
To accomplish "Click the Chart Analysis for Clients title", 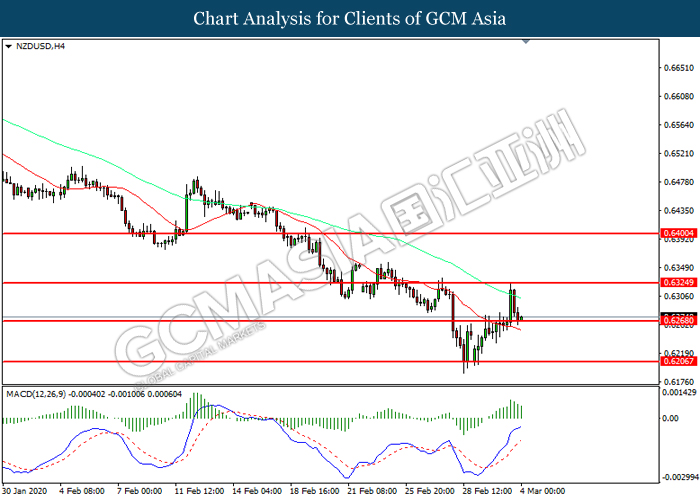I will click(350, 19).
